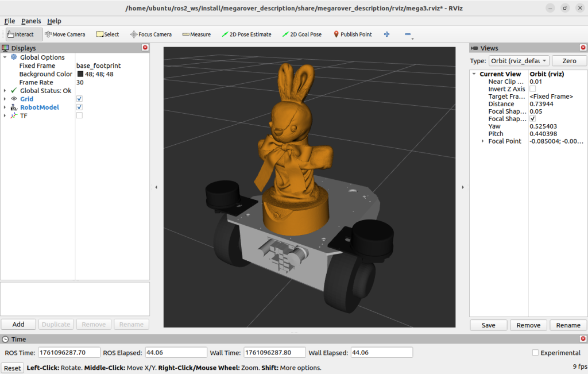Activate the 2D Goal Pose tool
588x374 pixels.
302,34
